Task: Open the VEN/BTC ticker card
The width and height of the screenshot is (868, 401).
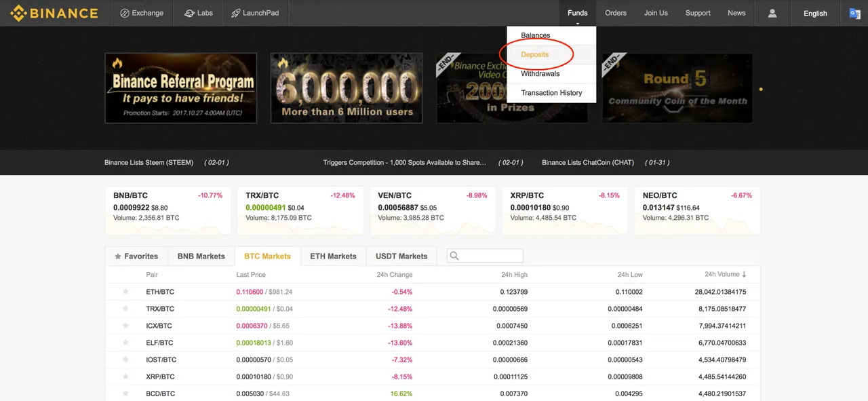Action: click(x=433, y=211)
